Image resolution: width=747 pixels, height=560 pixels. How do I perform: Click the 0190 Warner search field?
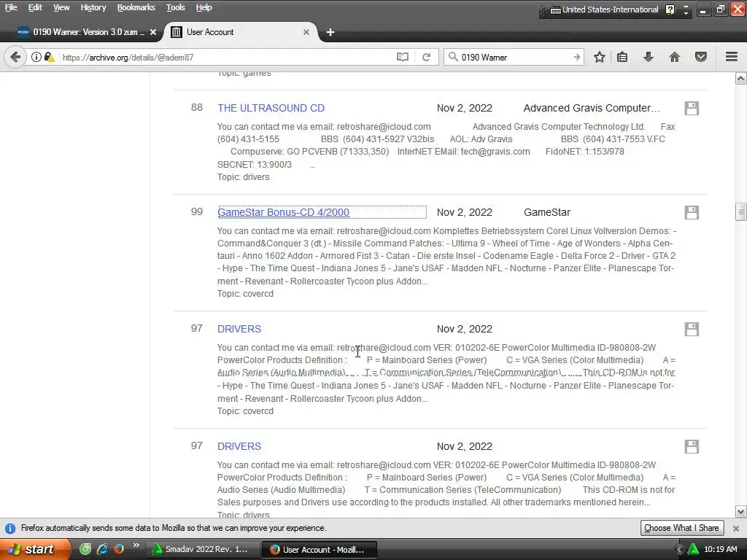(514, 57)
